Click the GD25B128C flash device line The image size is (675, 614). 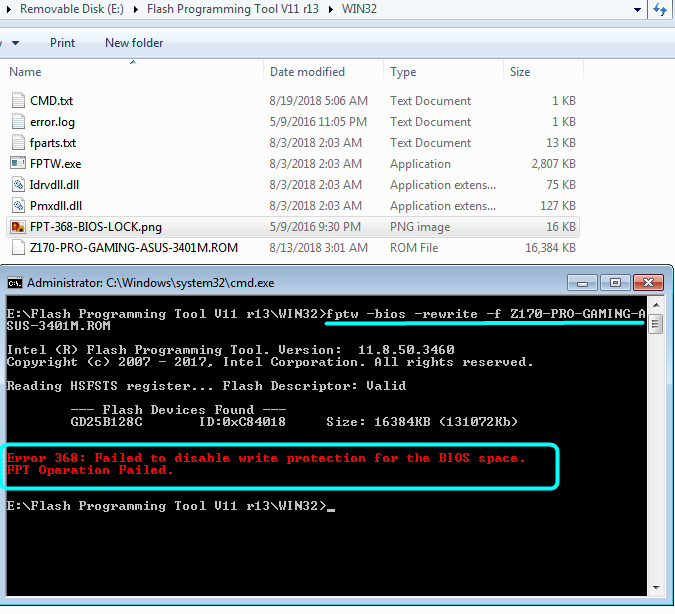[294, 422]
